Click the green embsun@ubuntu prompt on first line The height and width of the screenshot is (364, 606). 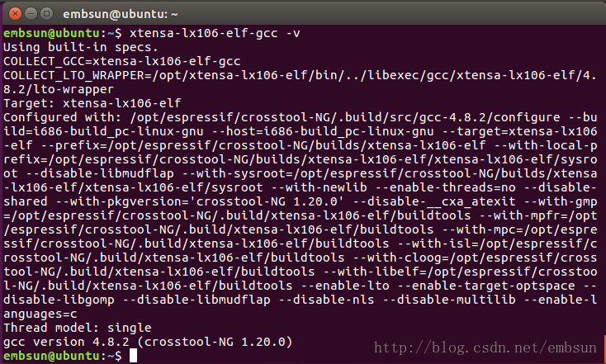tap(54, 33)
